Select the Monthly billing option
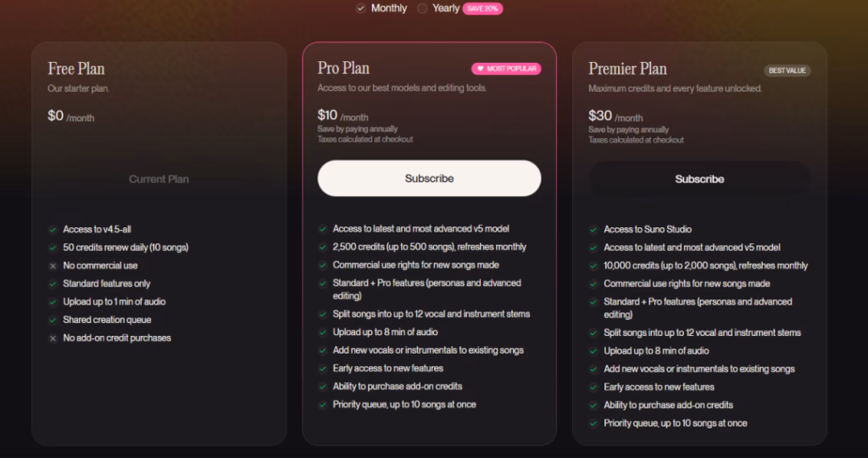Screen dimensions: 868x458 coord(361,8)
